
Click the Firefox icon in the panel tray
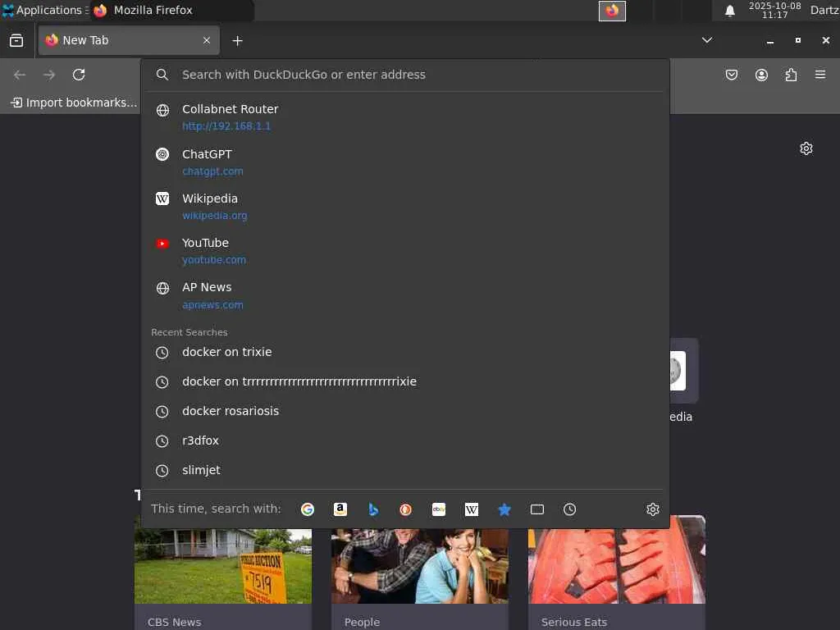point(612,11)
